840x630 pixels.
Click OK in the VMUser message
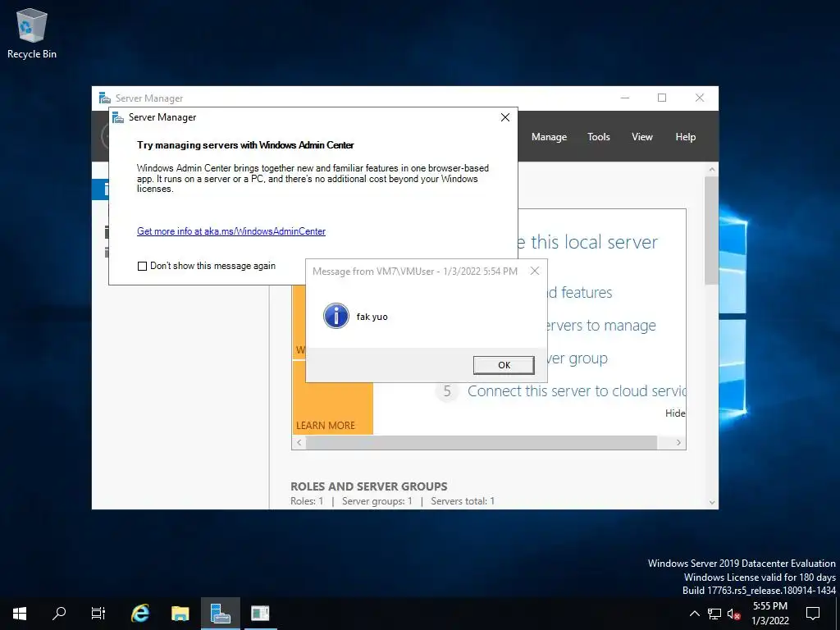(x=504, y=365)
